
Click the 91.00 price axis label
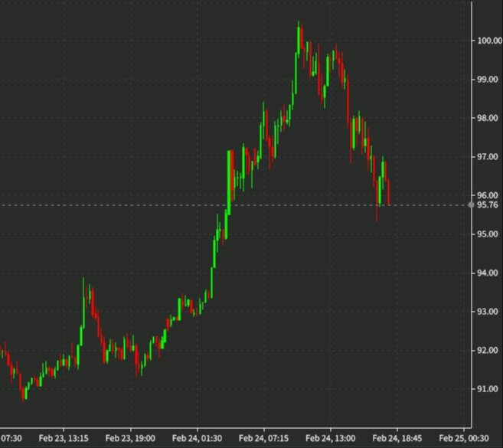point(487,390)
